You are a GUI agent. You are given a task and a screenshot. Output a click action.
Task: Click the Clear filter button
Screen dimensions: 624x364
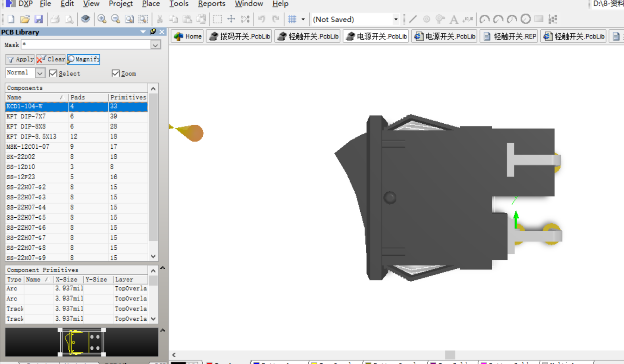click(x=51, y=59)
